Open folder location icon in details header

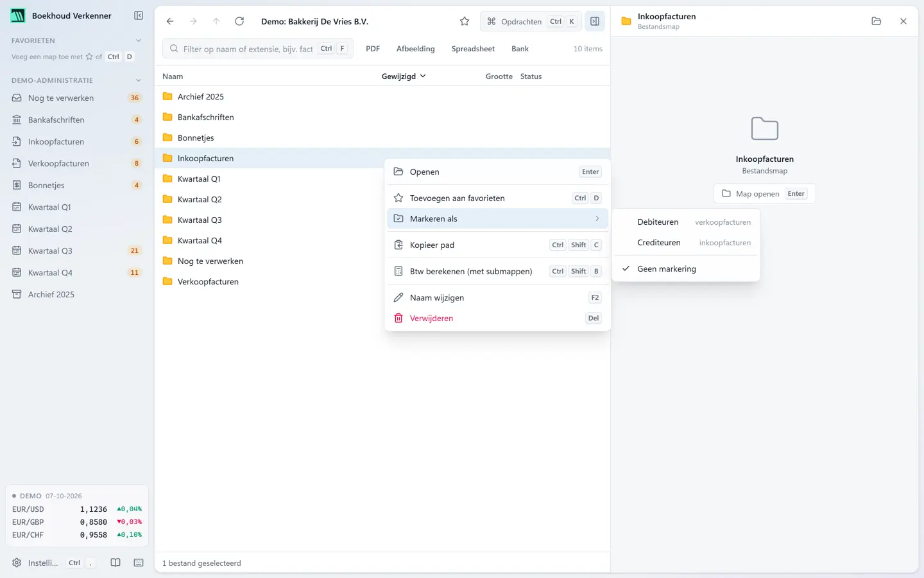click(877, 21)
